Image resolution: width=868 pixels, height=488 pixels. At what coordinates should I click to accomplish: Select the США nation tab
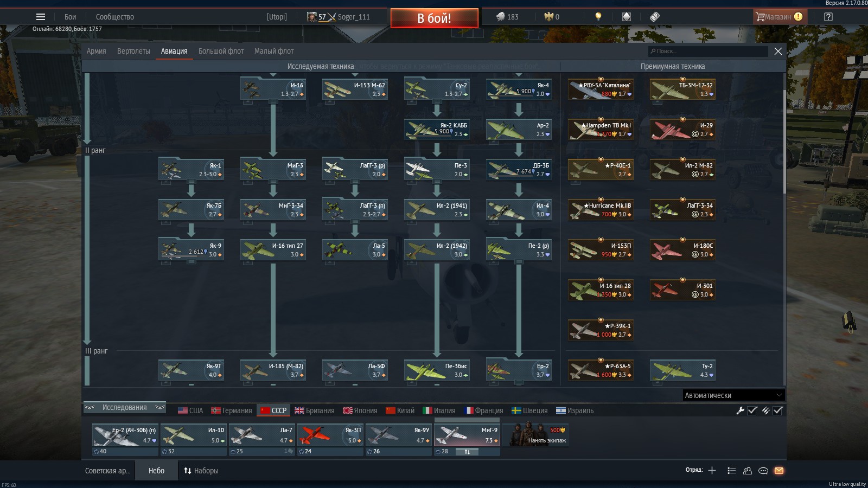pyautogui.click(x=190, y=410)
